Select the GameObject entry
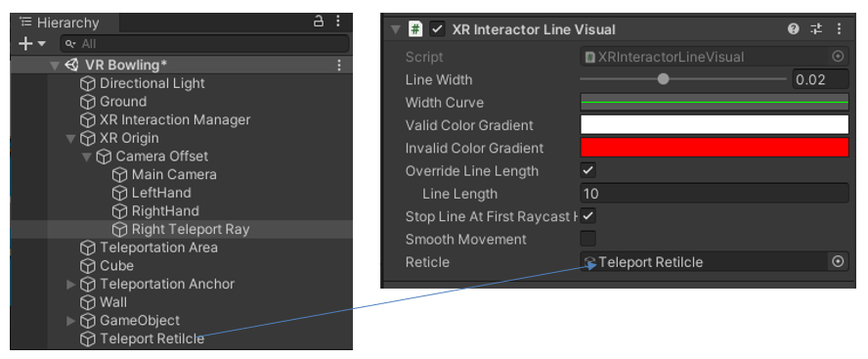Screen dimensions: 868x359 coord(140,321)
